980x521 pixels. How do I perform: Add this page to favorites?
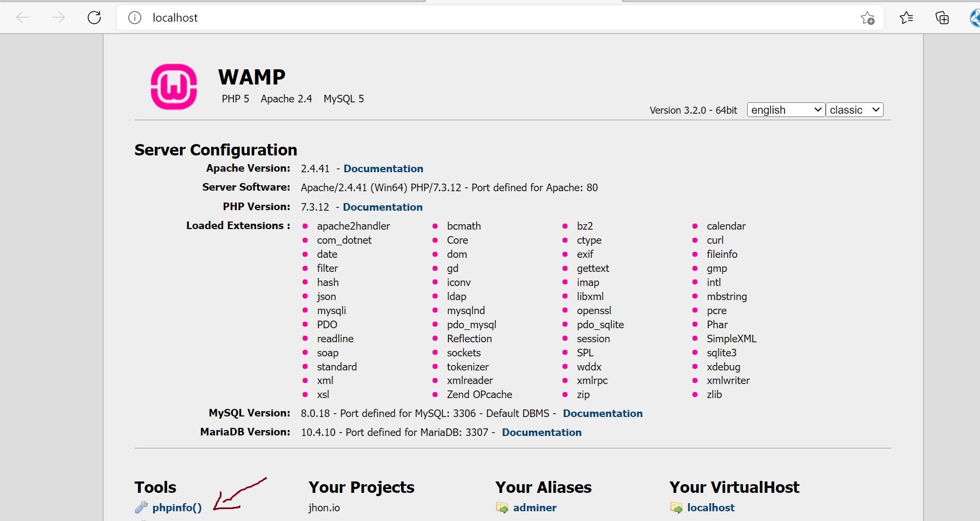pos(867,18)
